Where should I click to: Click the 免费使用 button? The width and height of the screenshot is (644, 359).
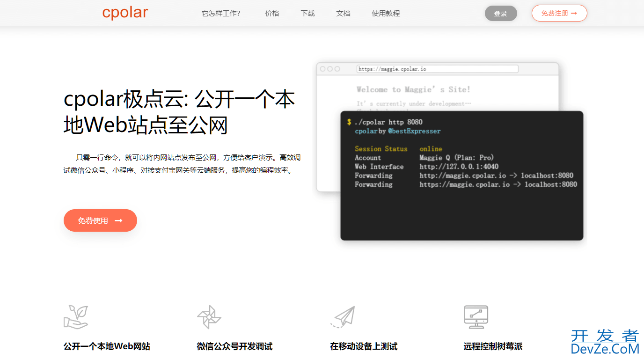point(100,220)
